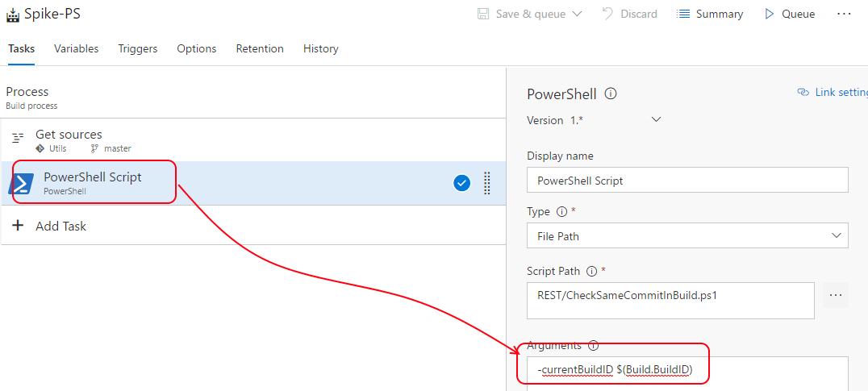The image size is (868, 391).
Task: Open the top-right more options ellipsis
Action: pos(844,15)
